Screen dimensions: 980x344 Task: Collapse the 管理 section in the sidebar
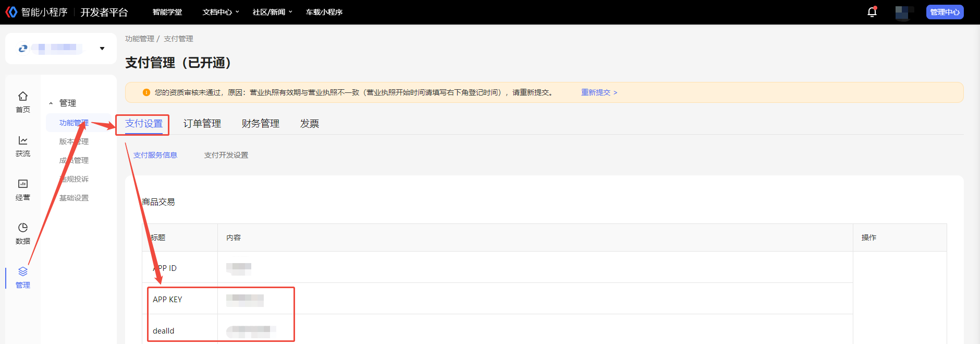51,103
